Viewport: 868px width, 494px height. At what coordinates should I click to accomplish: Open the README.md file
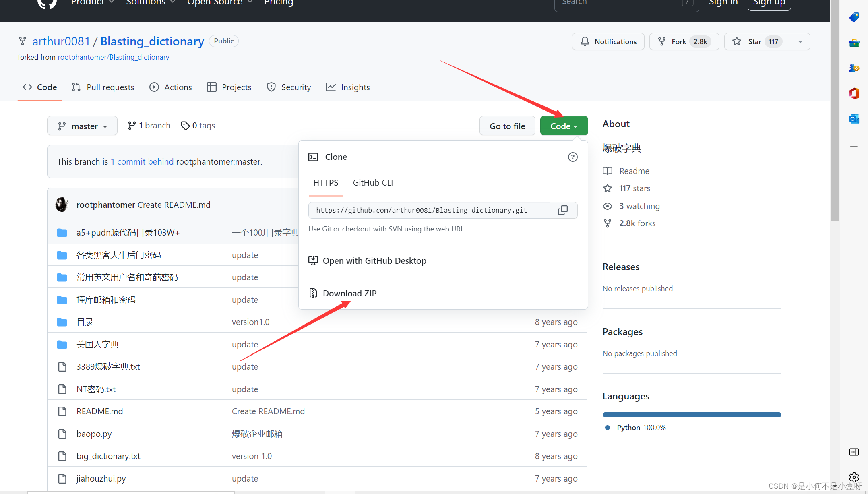pyautogui.click(x=100, y=411)
